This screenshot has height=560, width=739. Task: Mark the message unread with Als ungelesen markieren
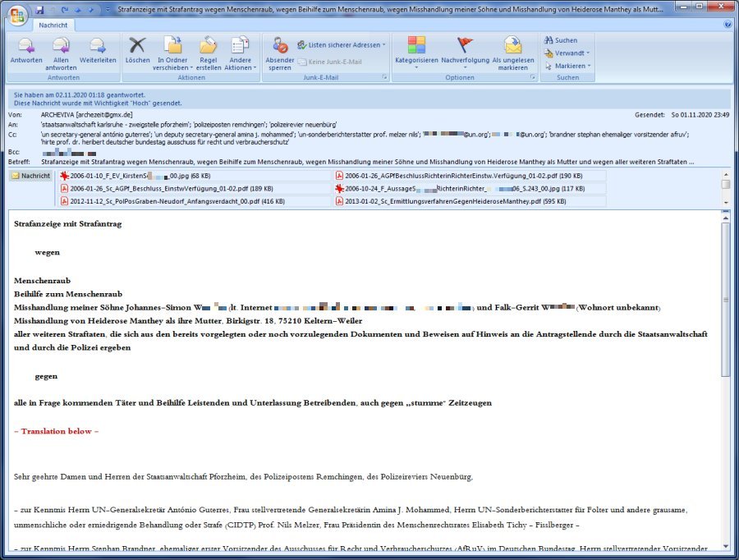[512, 54]
